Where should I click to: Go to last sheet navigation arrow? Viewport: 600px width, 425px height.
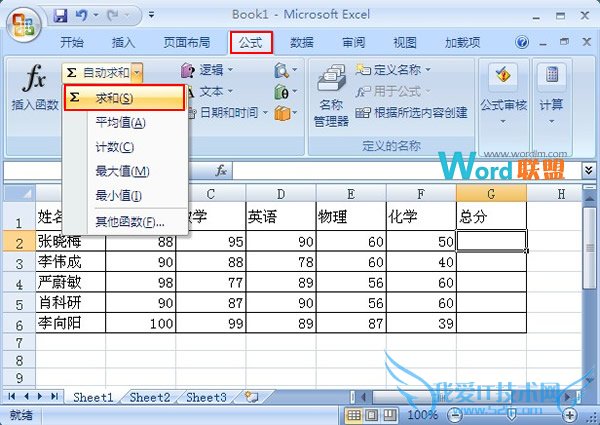click(54, 397)
